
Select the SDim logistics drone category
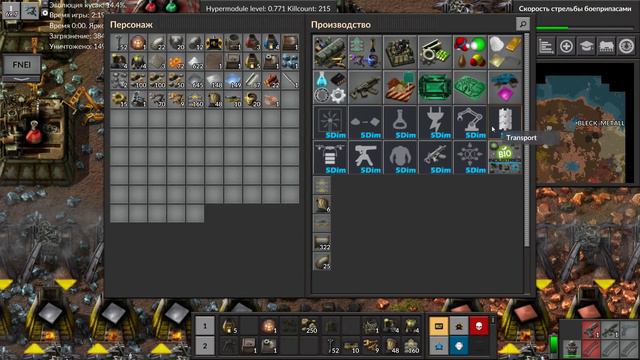tap(330, 157)
